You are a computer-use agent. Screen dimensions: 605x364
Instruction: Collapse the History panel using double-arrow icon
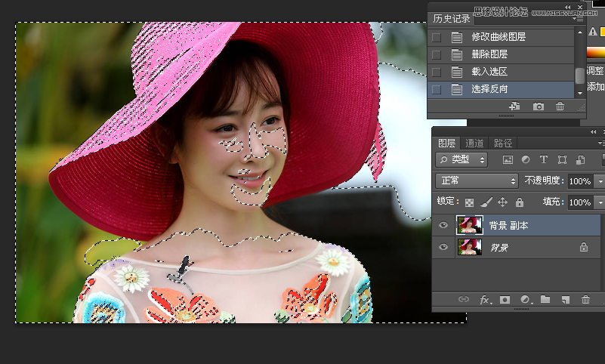(567, 7)
